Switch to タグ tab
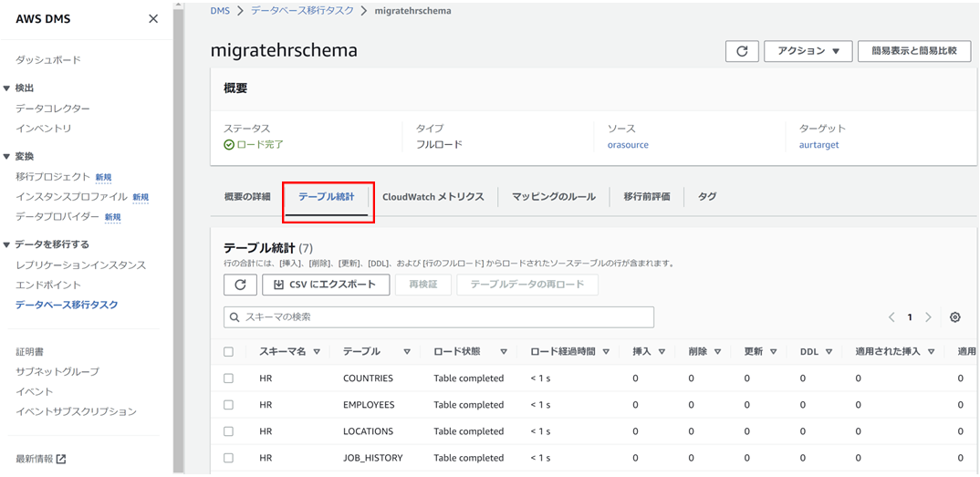 pyautogui.click(x=707, y=197)
